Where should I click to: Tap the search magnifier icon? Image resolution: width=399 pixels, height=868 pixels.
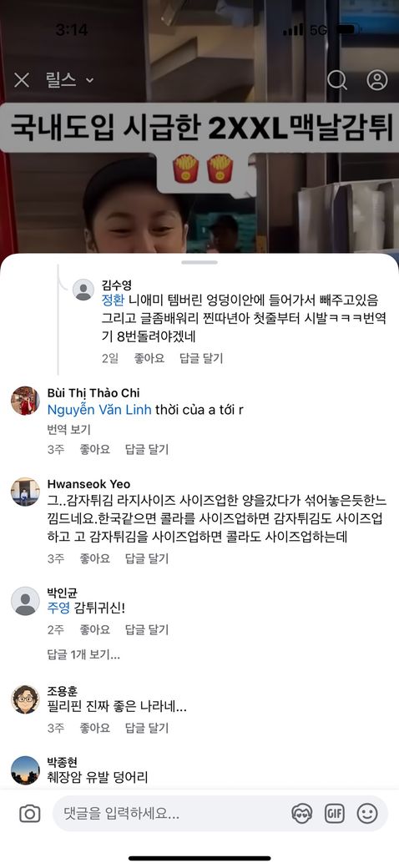[x=337, y=80]
